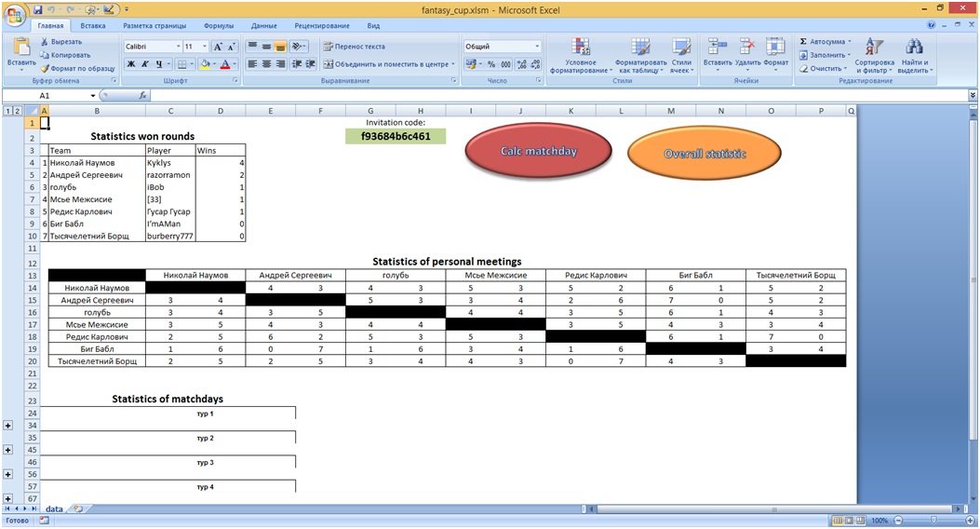Viewport: 980px width, 529px height.
Task: Select the invitation code cell f93684b6c461
Action: (x=396, y=136)
